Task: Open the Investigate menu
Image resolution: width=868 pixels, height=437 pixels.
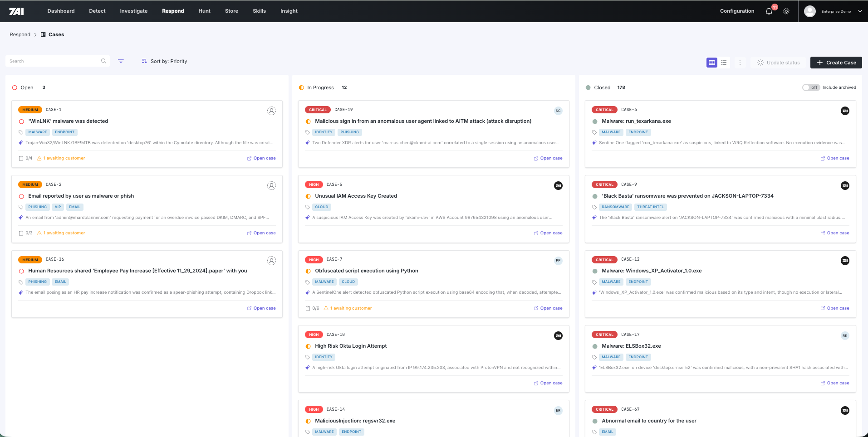Action: pos(134,11)
